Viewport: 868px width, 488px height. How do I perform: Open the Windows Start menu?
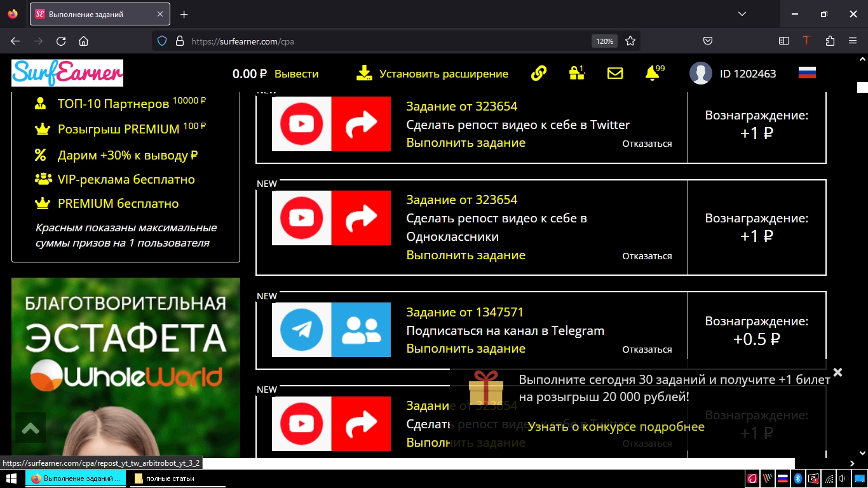pyautogui.click(x=12, y=478)
